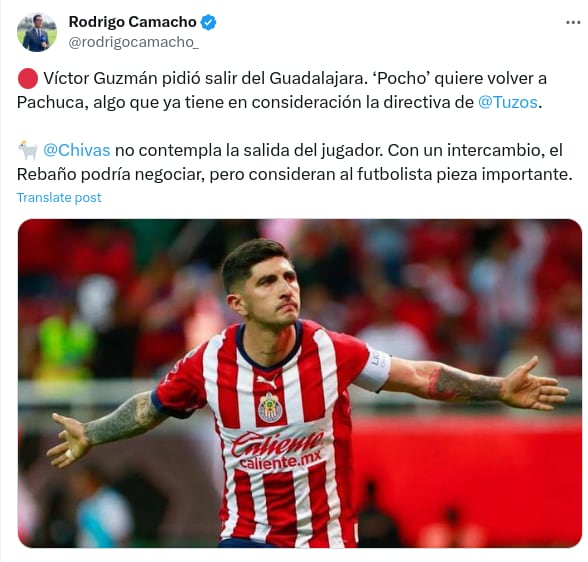
Task: Click the Translate post link
Action: tap(59, 198)
